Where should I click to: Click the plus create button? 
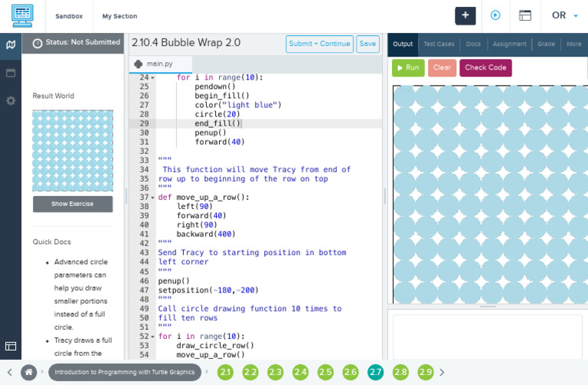point(465,15)
